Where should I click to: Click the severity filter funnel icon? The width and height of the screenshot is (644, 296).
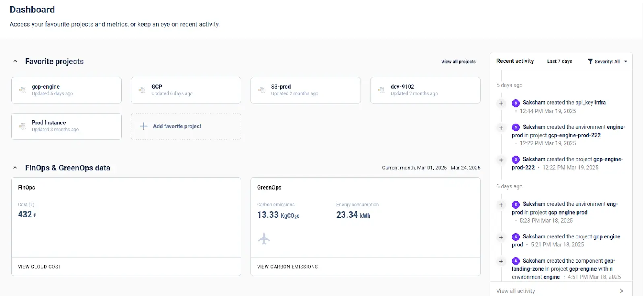click(590, 62)
